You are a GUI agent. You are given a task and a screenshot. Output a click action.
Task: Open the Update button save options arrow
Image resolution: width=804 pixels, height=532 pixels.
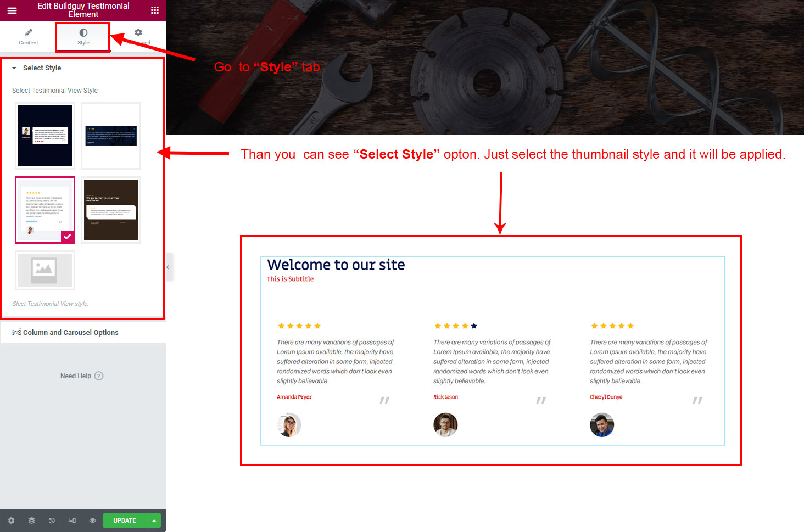point(154,520)
